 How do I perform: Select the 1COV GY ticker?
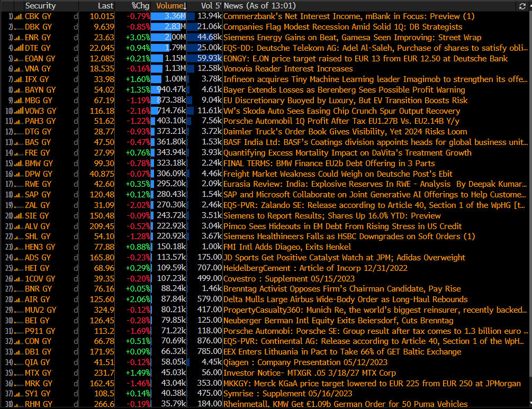coord(40,279)
